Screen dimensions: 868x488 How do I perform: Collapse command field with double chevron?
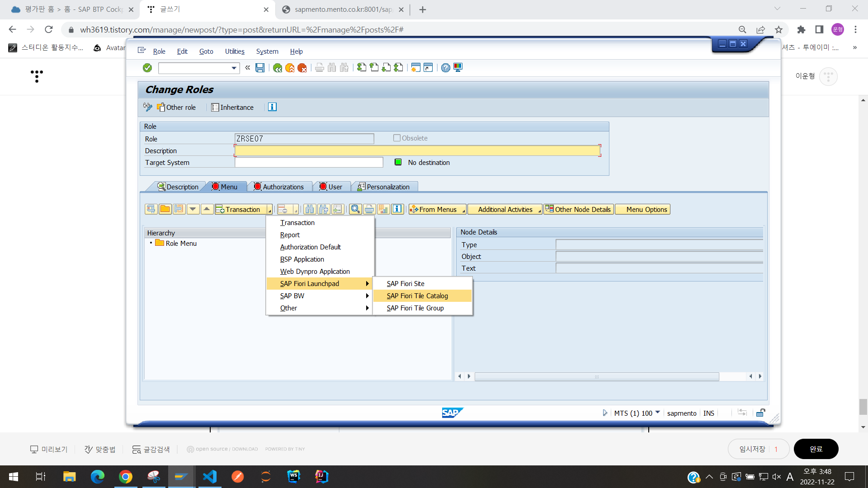tap(247, 68)
